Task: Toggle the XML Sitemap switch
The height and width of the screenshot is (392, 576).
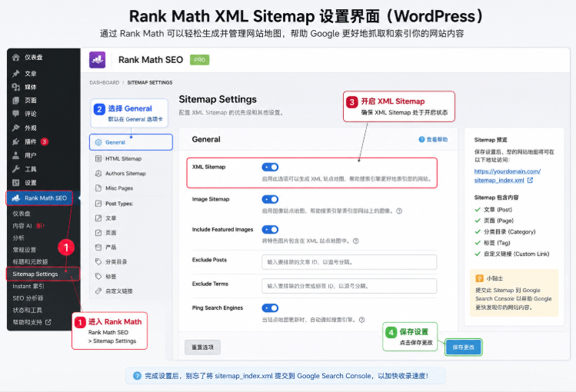Action: pos(270,167)
